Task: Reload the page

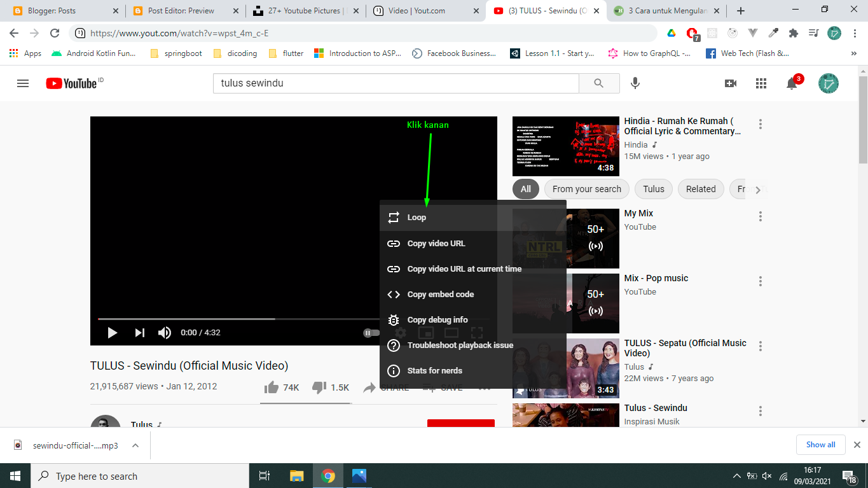Action: [x=55, y=33]
